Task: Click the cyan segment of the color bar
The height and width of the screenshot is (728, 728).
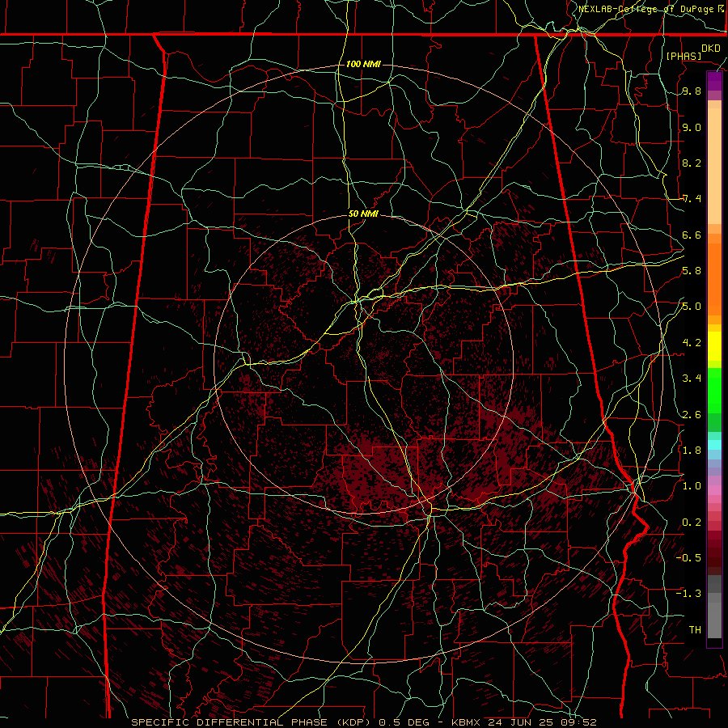Action: tap(714, 445)
